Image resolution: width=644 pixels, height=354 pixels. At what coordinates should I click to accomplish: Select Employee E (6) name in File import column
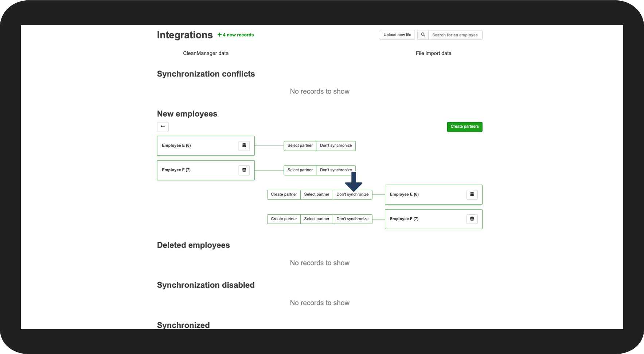(x=404, y=194)
